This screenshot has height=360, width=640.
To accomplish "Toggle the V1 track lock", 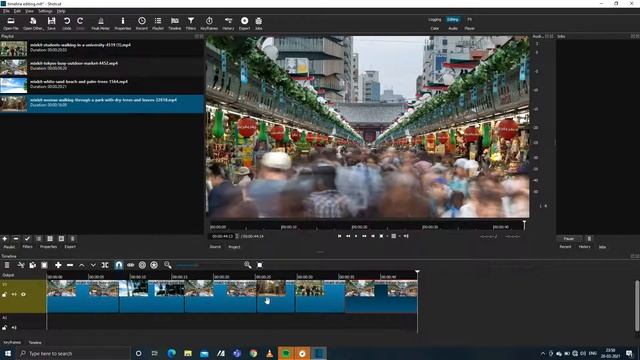I will (x=4, y=294).
